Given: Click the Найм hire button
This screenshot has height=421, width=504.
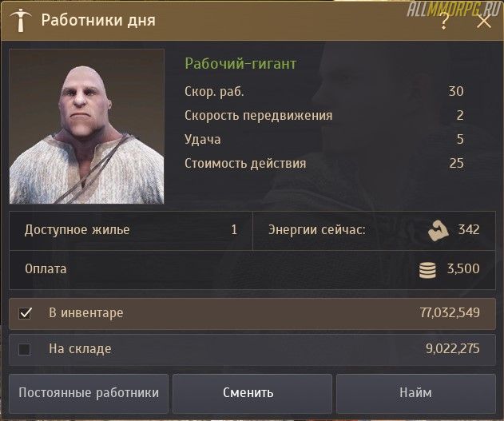Looking at the screenshot, I should pyautogui.click(x=416, y=393).
